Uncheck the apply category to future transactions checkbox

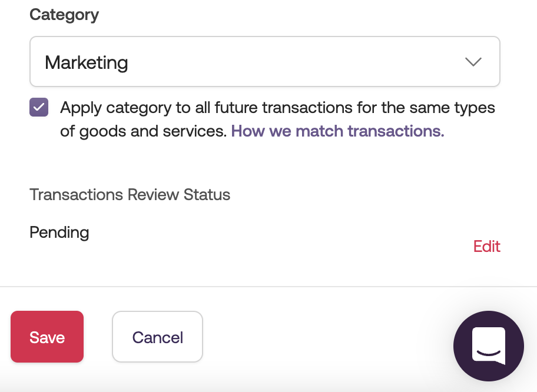pos(39,108)
